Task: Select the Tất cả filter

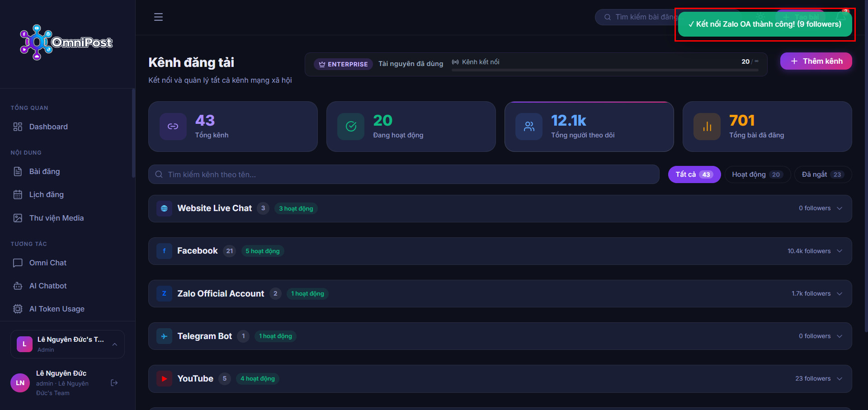Action: [x=694, y=174]
